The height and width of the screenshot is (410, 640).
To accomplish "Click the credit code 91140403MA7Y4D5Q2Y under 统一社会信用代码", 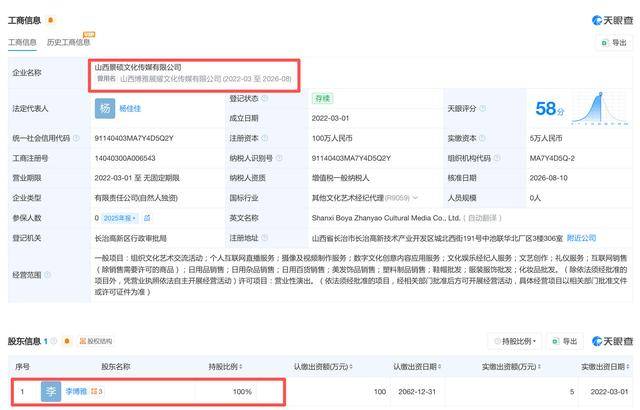I will click(x=134, y=138).
